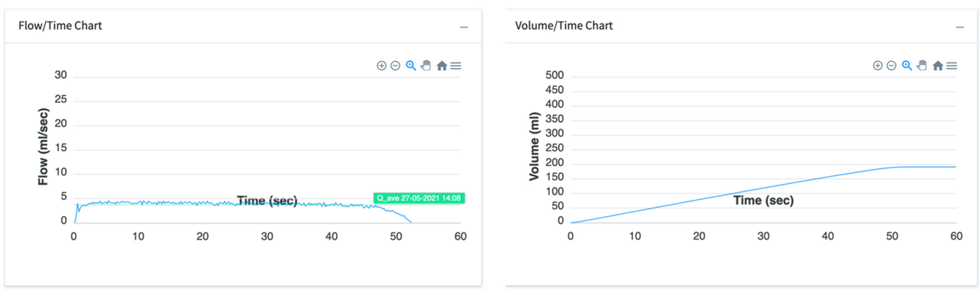Click the Volume/Time Chart panel title
Image resolution: width=980 pixels, height=293 pixels.
point(564,26)
